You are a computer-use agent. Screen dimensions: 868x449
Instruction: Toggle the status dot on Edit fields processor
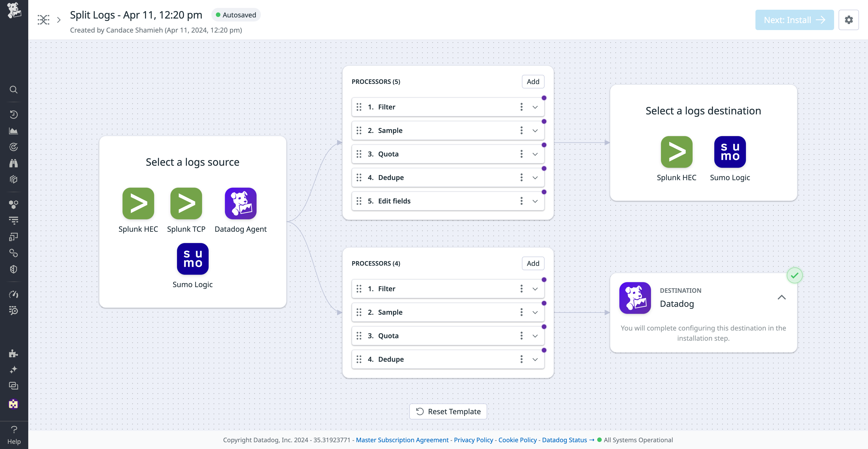click(545, 191)
